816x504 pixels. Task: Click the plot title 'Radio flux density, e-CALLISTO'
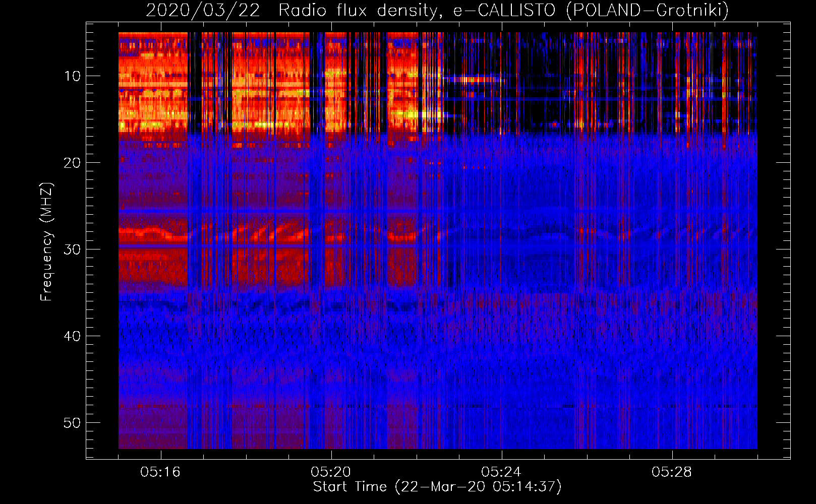tap(417, 10)
